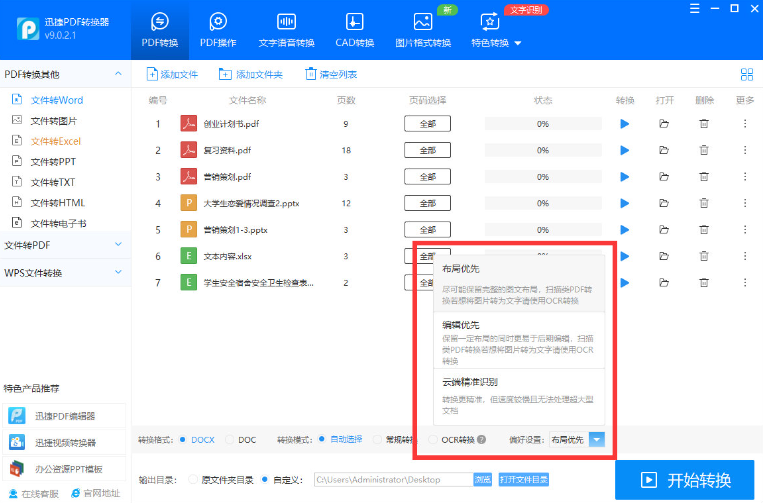Click the 开始转换 button

tap(685, 480)
